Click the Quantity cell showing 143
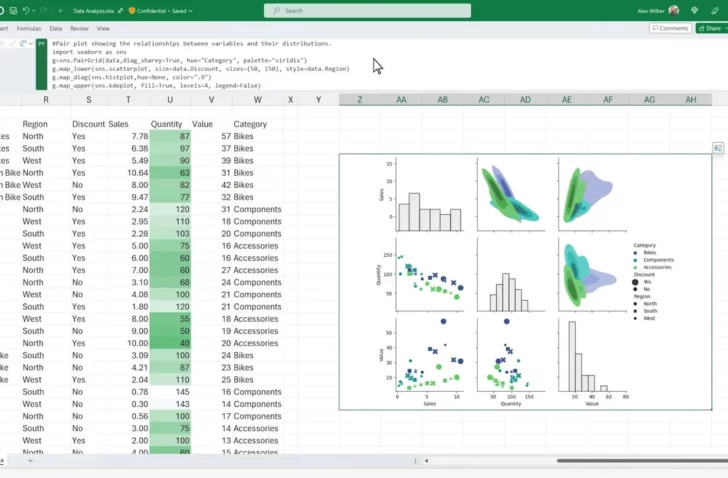The image size is (728, 478). 170,404
